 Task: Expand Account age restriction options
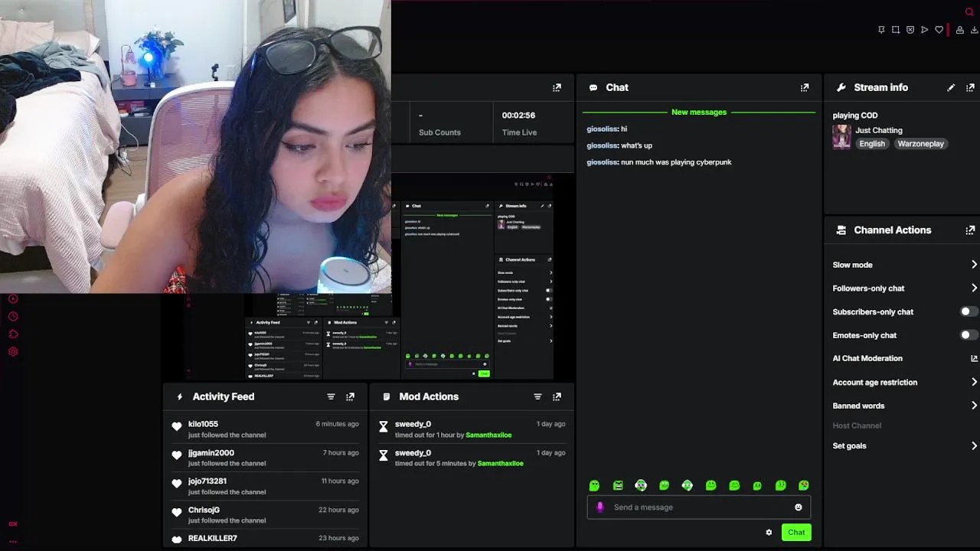(974, 382)
